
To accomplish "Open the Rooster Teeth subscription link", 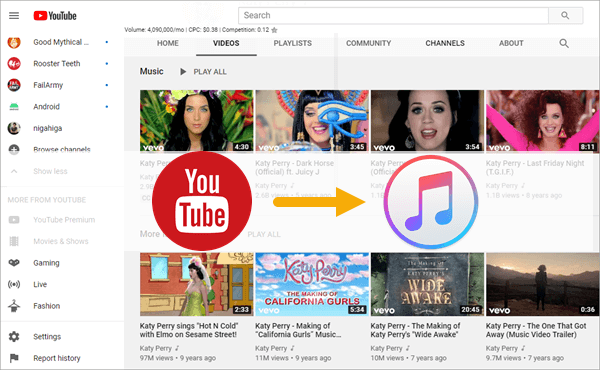I will pos(57,64).
